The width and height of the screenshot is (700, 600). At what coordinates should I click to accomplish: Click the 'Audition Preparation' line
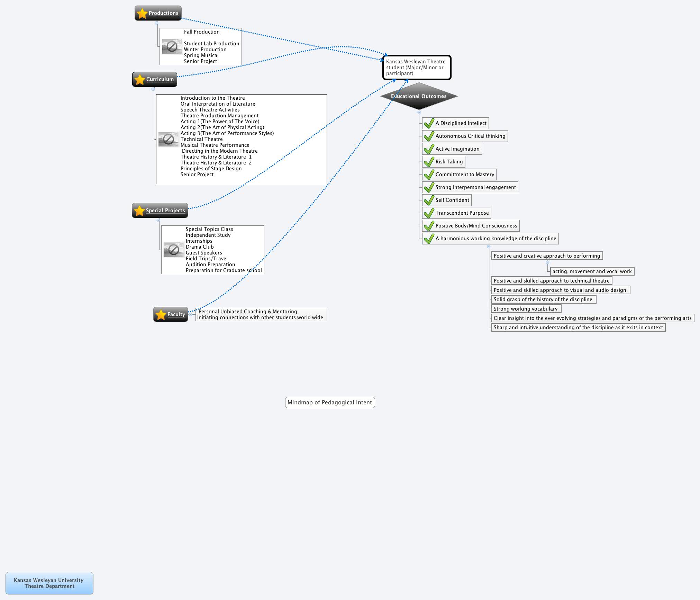[210, 265]
